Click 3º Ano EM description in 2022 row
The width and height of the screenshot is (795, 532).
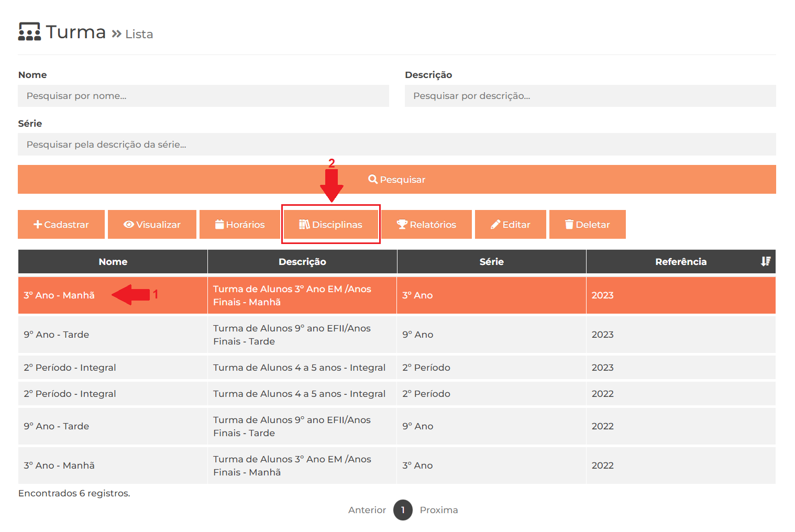pyautogui.click(x=292, y=465)
